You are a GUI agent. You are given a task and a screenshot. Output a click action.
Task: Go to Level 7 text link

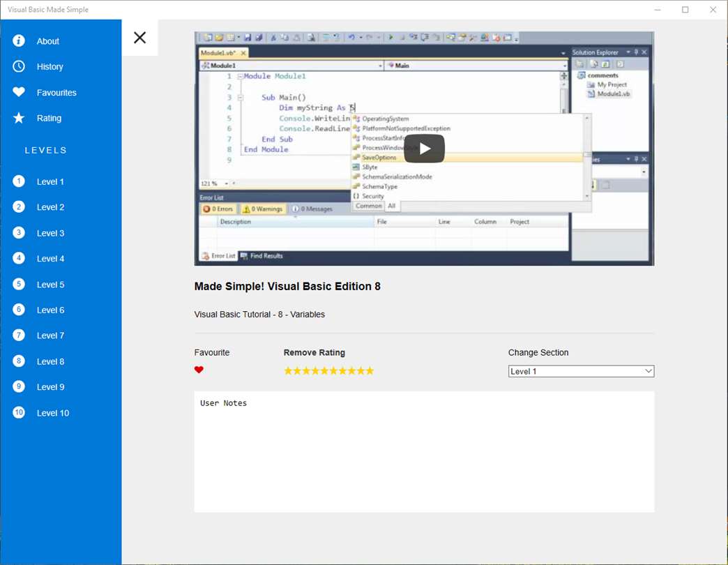(x=50, y=336)
